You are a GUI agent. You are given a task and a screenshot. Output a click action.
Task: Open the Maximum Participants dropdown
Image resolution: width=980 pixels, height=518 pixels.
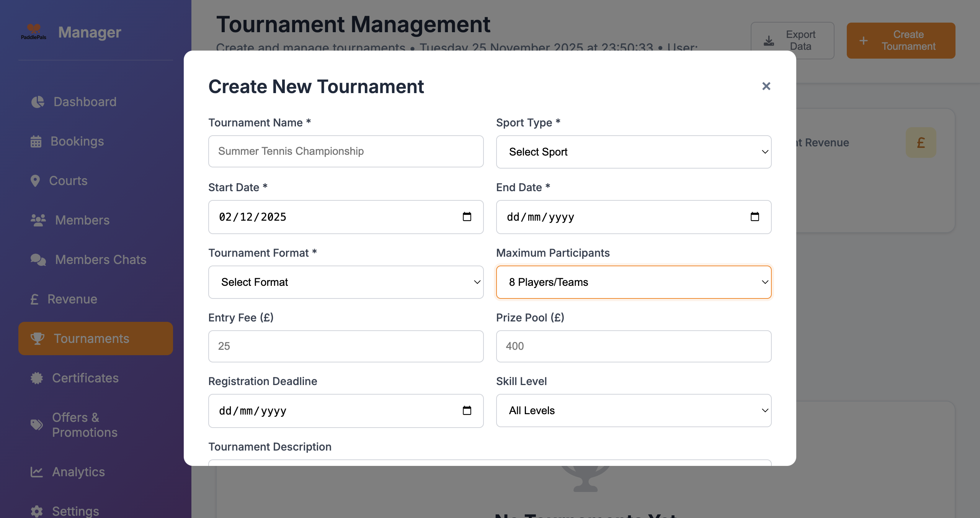pyautogui.click(x=634, y=282)
